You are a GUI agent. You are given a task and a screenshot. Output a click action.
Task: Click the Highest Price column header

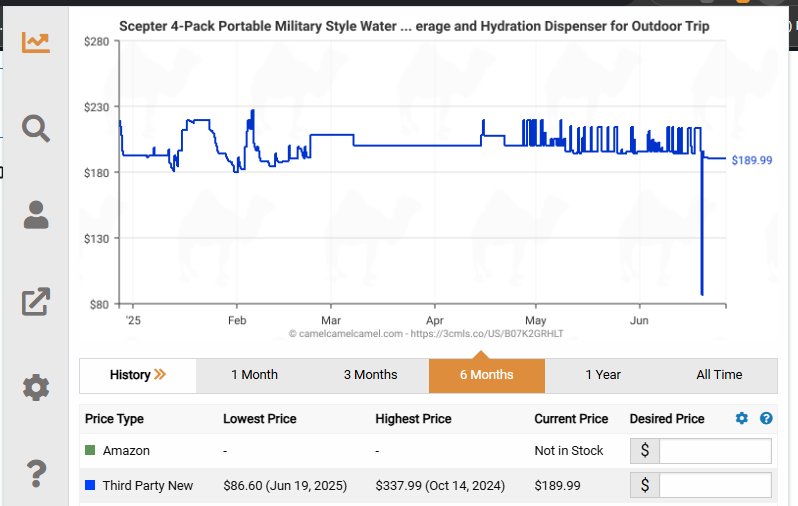[413, 419]
